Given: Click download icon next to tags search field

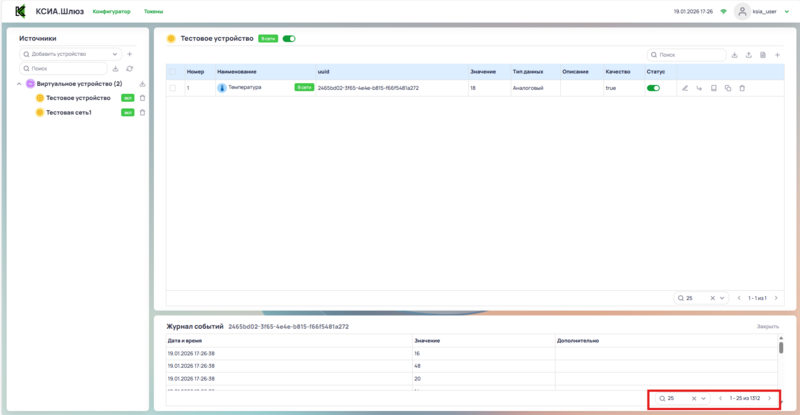Looking at the screenshot, I should [x=735, y=54].
